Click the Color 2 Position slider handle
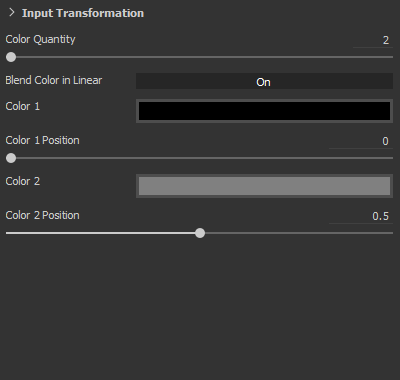Image resolution: width=400 pixels, height=380 pixels. (x=200, y=233)
